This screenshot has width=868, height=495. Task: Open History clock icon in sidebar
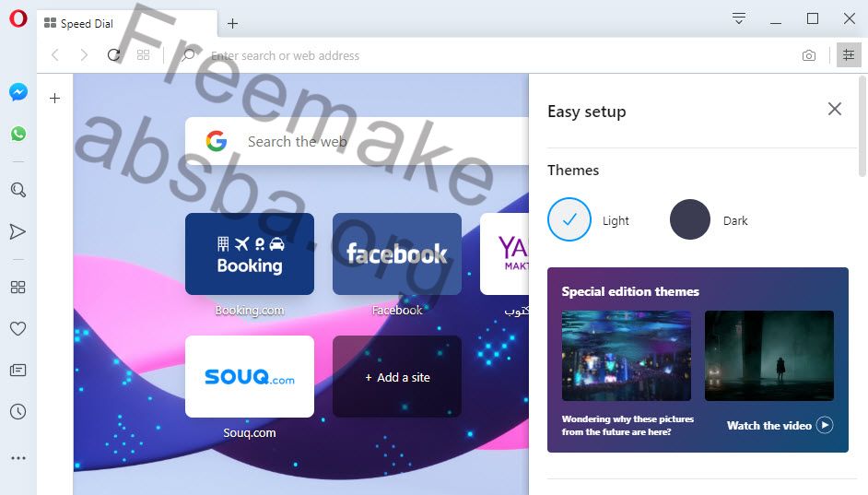(x=18, y=411)
